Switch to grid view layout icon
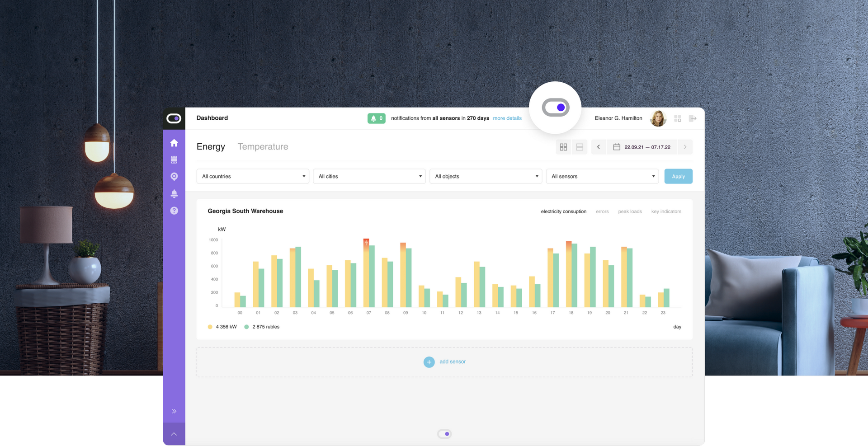The height and width of the screenshot is (446, 868). (x=563, y=147)
